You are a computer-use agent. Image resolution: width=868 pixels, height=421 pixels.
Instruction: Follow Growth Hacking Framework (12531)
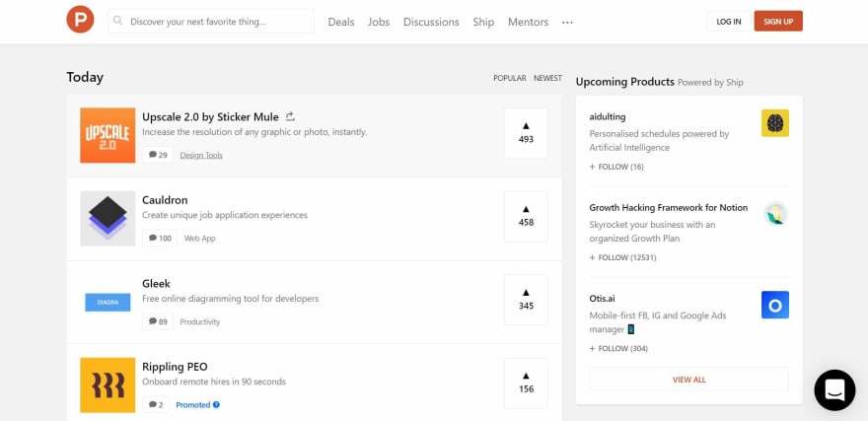pos(622,257)
